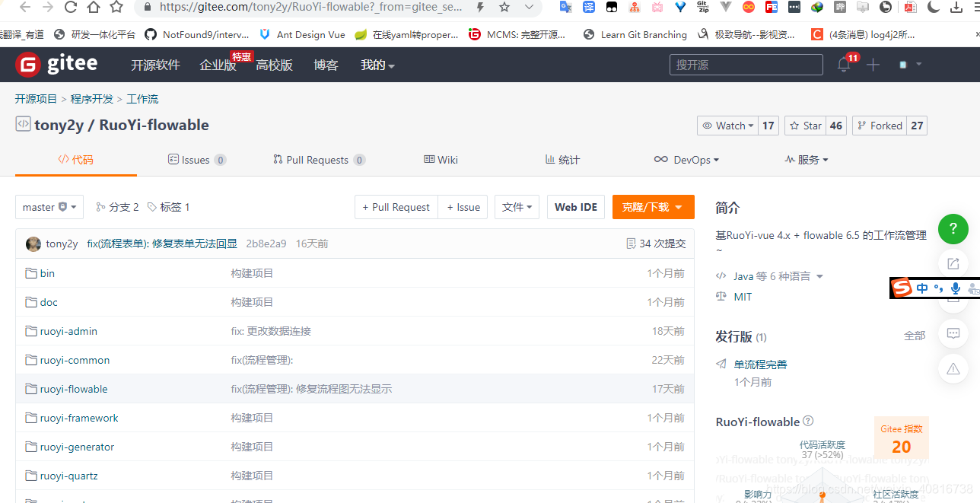980x503 pixels.
Task: Click RuoYi-flowable index help icon
Action: [x=808, y=421]
